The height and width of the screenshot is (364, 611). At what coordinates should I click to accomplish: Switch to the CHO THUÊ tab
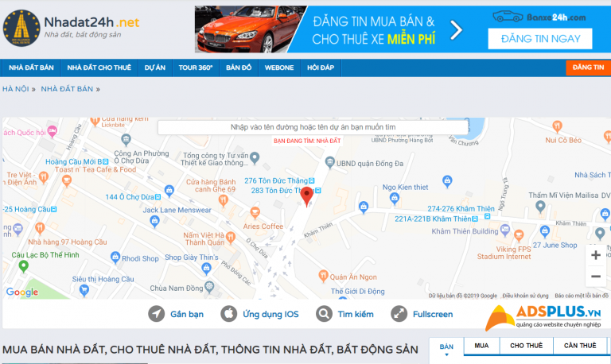[x=526, y=346]
